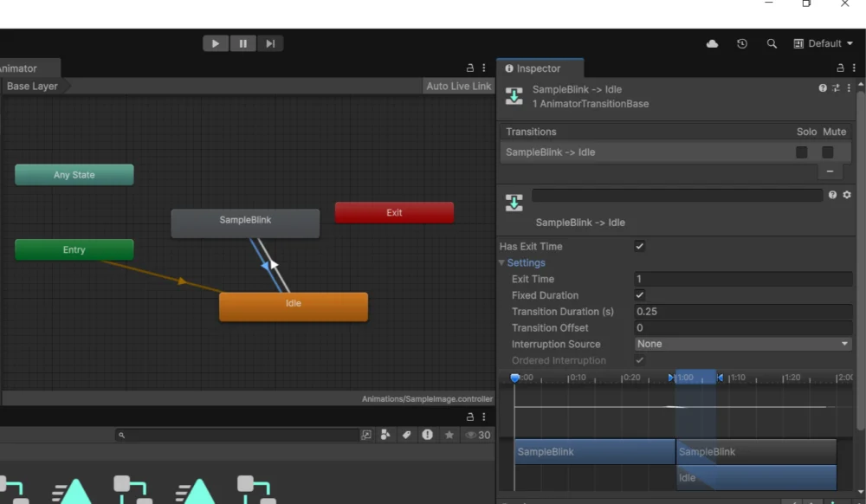Click the global search magnifier icon

point(772,43)
